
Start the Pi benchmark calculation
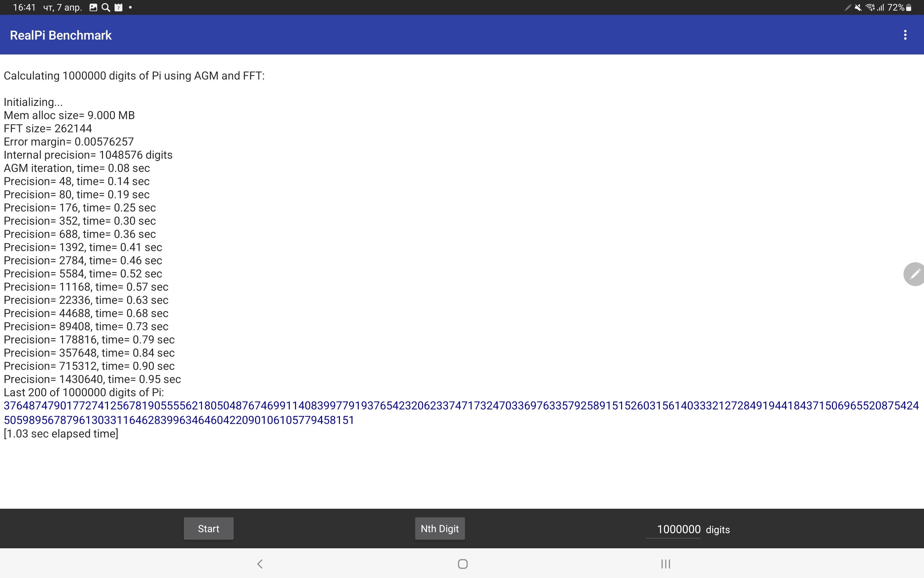pos(208,528)
